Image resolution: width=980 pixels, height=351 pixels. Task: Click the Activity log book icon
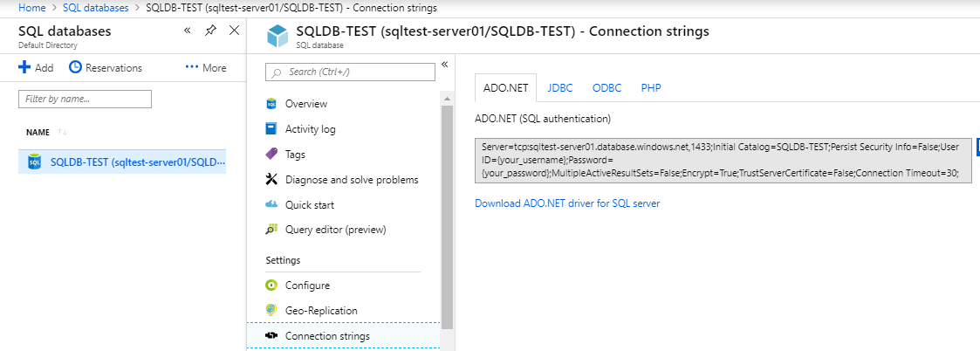(271, 129)
